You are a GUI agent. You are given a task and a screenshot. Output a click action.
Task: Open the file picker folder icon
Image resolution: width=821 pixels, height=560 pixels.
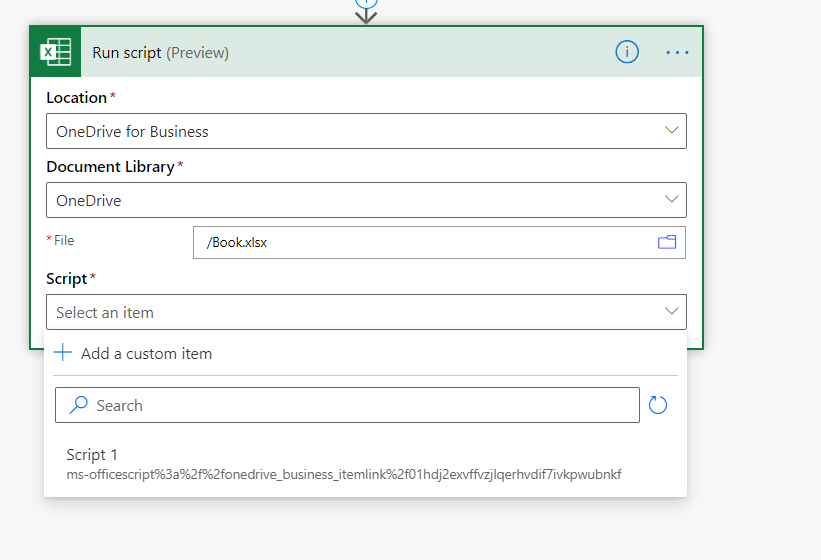pos(667,242)
